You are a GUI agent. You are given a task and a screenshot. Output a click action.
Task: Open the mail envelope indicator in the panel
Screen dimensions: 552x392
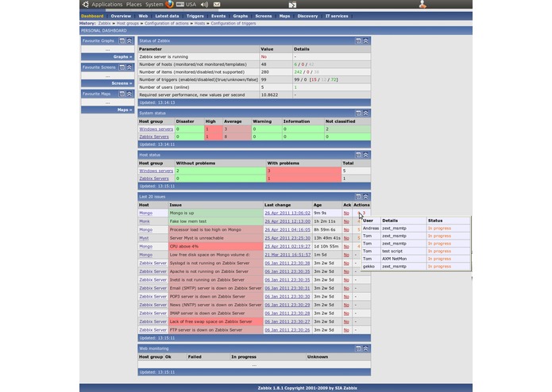(217, 5)
